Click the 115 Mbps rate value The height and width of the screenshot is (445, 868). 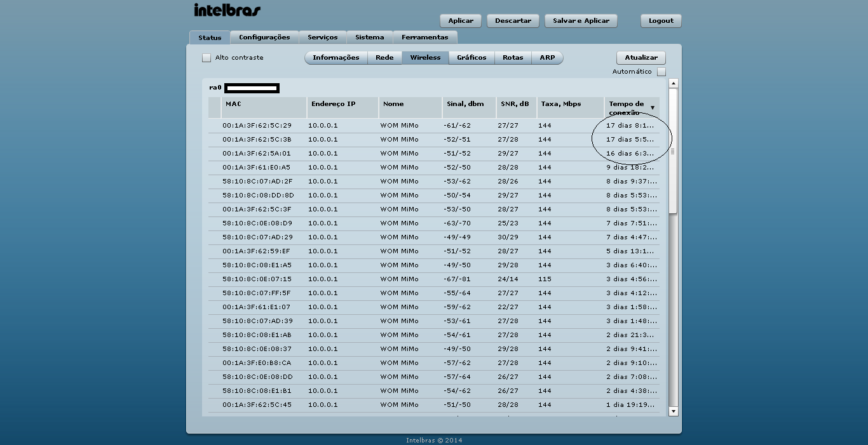pyautogui.click(x=545, y=279)
